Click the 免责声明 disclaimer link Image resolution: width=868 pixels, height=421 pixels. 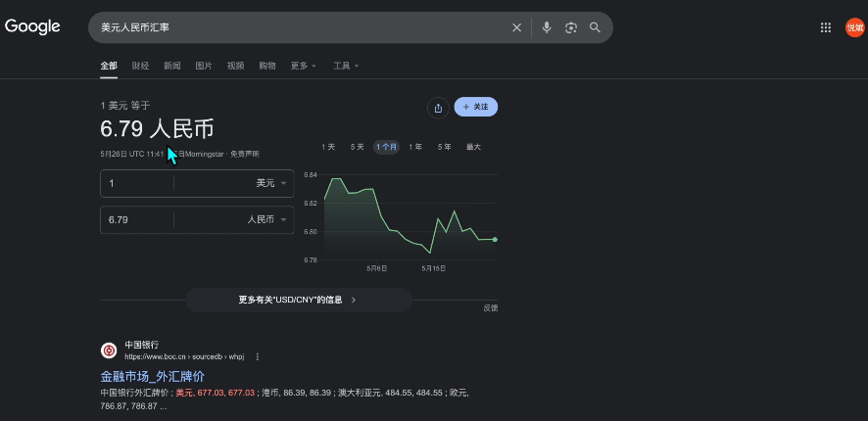click(x=245, y=154)
